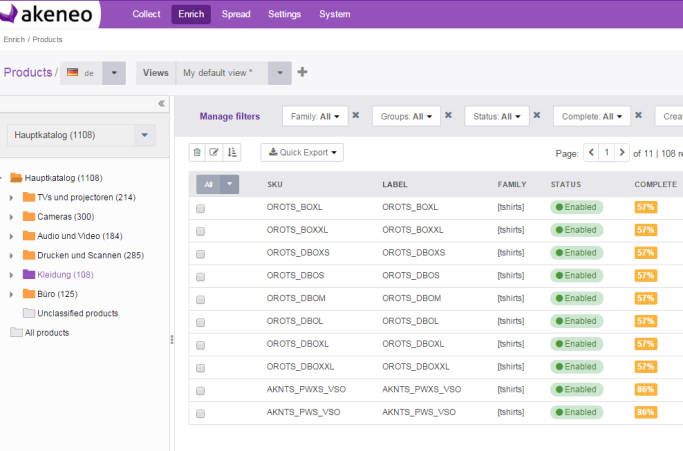Open the Enrich menu
This screenshot has width=683, height=451.
click(x=191, y=14)
